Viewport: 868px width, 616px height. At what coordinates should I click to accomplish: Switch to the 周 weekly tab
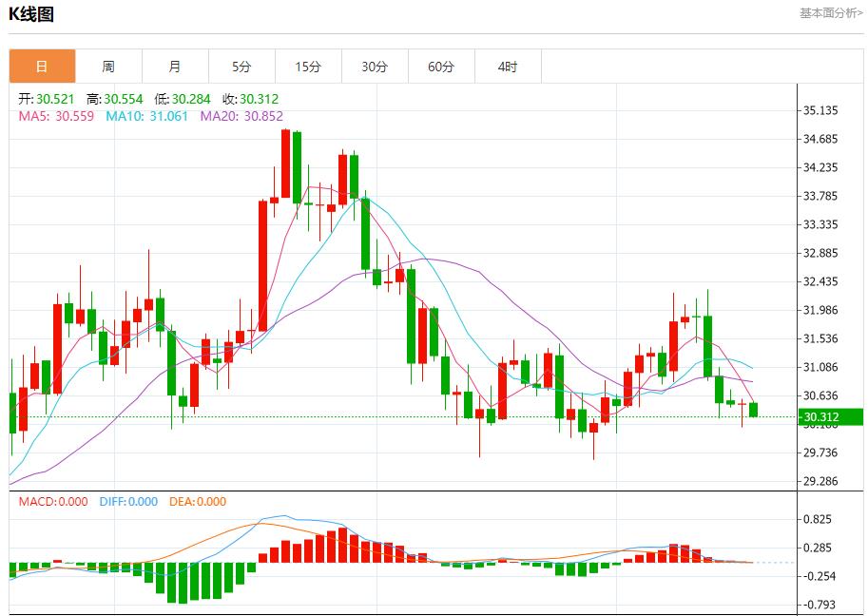coord(108,67)
